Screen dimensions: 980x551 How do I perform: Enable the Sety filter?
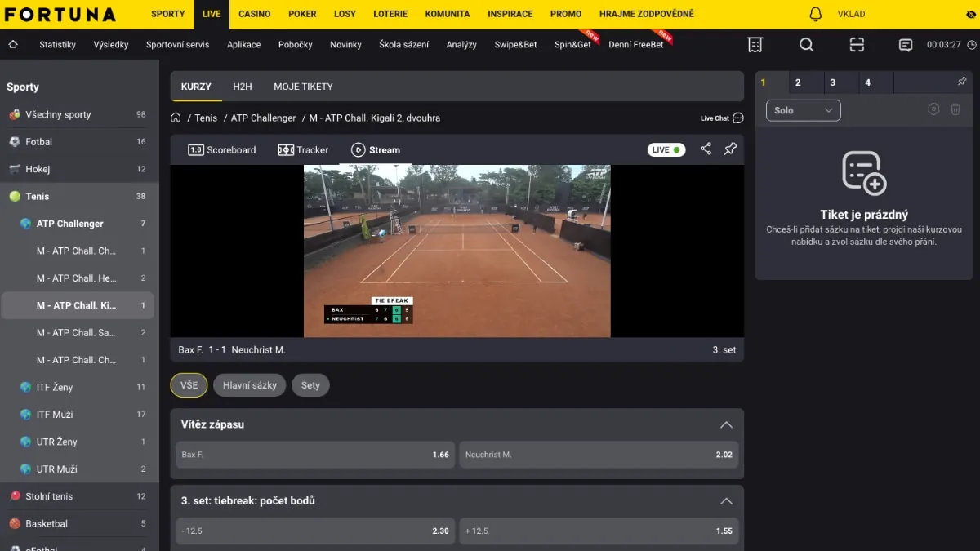(x=310, y=384)
